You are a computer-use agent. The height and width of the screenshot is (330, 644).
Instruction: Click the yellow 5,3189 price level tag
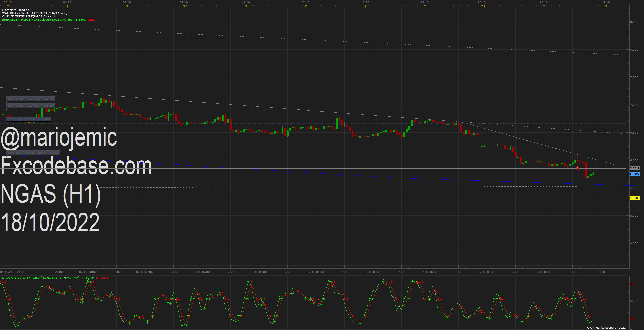click(635, 198)
